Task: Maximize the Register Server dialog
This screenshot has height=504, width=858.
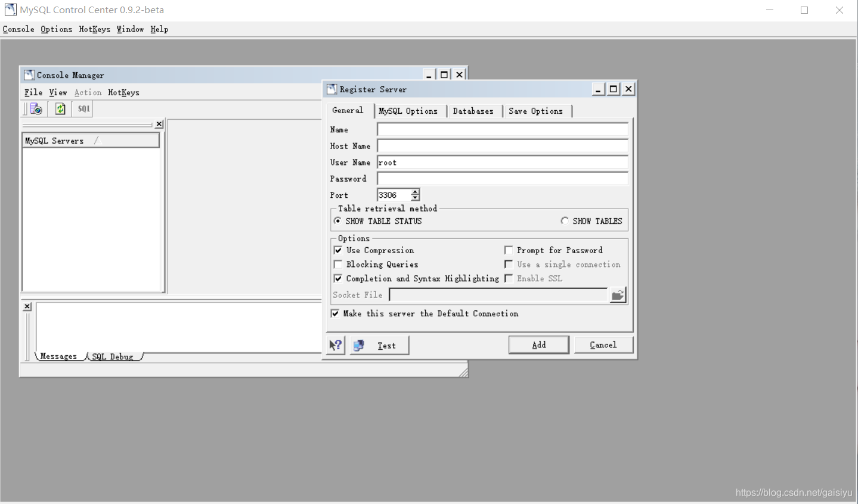Action: [x=613, y=89]
